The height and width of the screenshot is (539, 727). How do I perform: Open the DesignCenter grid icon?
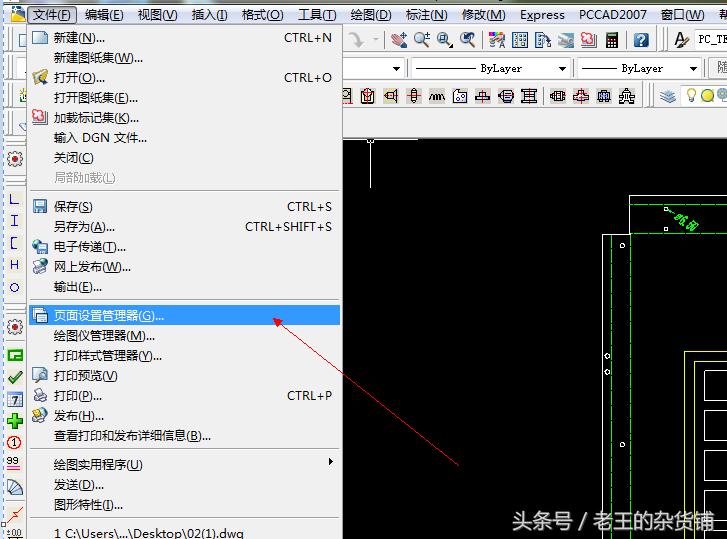click(x=520, y=40)
